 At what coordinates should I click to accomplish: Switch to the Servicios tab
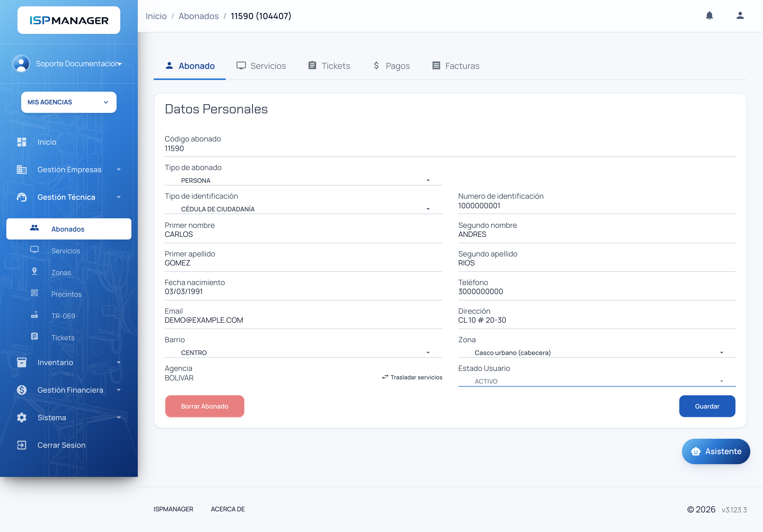261,66
